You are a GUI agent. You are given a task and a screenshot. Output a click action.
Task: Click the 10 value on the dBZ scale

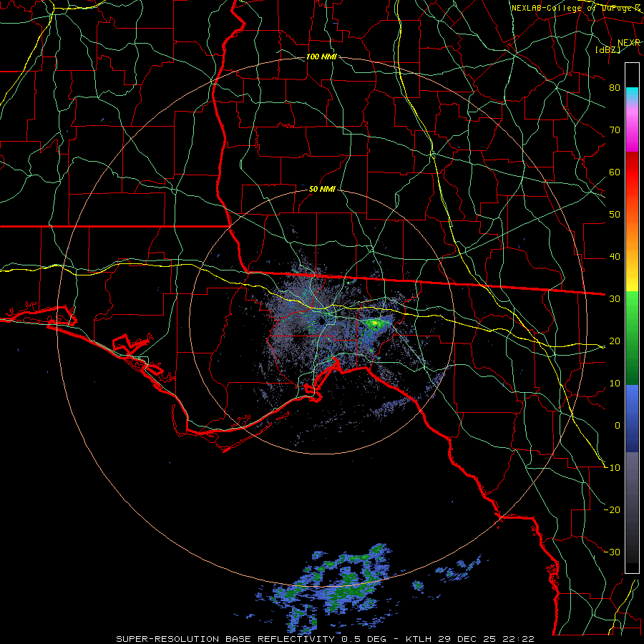615,384
